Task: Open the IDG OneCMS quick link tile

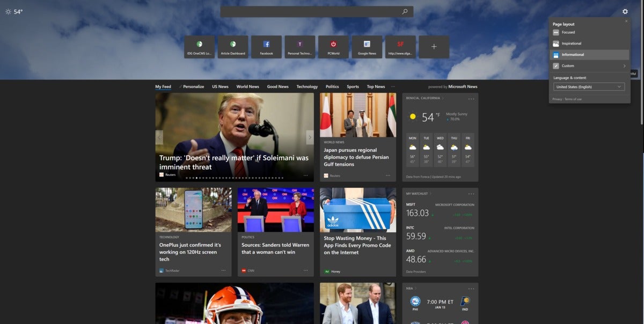Action: (x=199, y=47)
